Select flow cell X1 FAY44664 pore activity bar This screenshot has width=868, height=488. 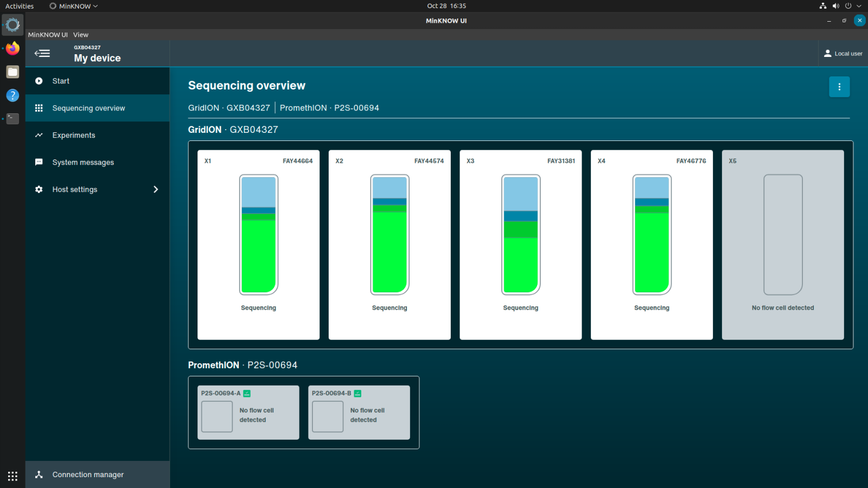tap(259, 234)
